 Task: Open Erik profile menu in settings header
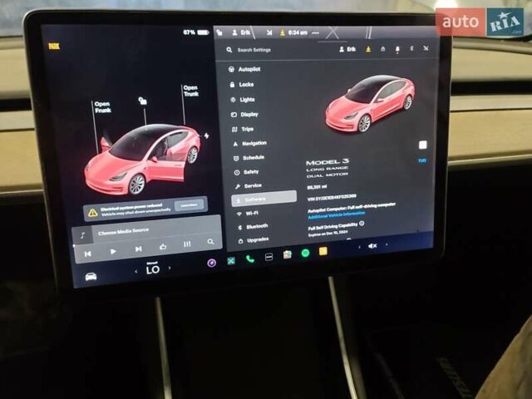click(x=347, y=50)
